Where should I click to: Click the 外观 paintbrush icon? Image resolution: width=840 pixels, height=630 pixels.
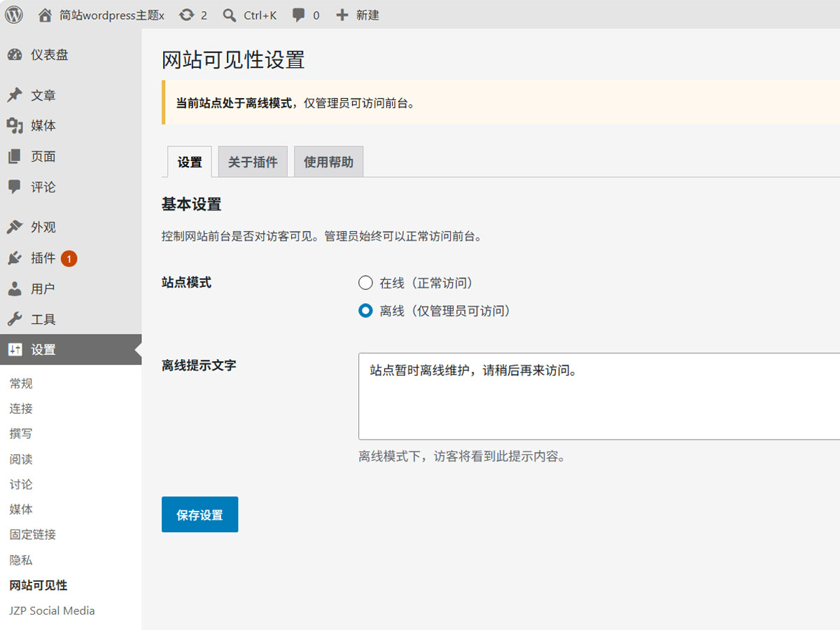coord(15,227)
